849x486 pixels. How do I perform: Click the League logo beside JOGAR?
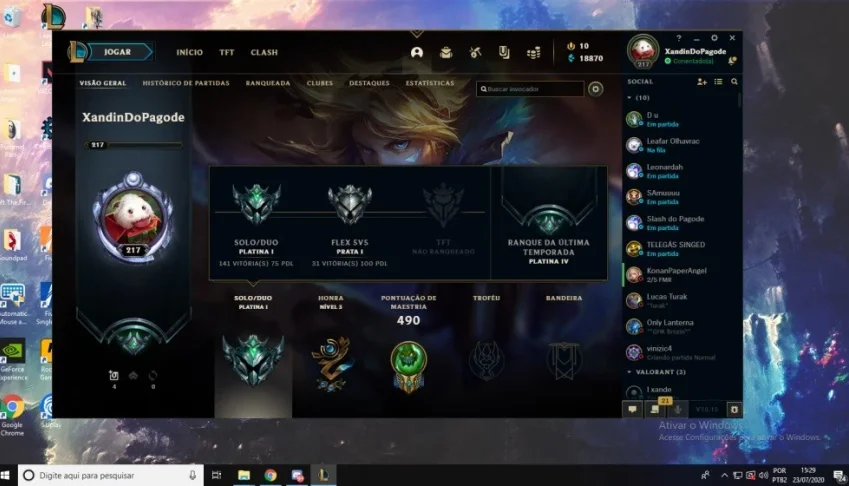point(78,52)
